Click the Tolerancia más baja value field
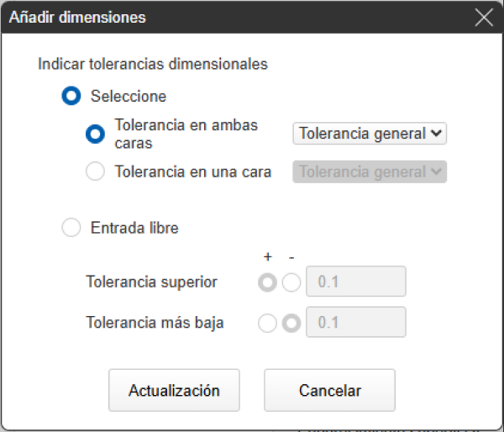Image resolution: width=504 pixels, height=432 pixels. [x=357, y=323]
